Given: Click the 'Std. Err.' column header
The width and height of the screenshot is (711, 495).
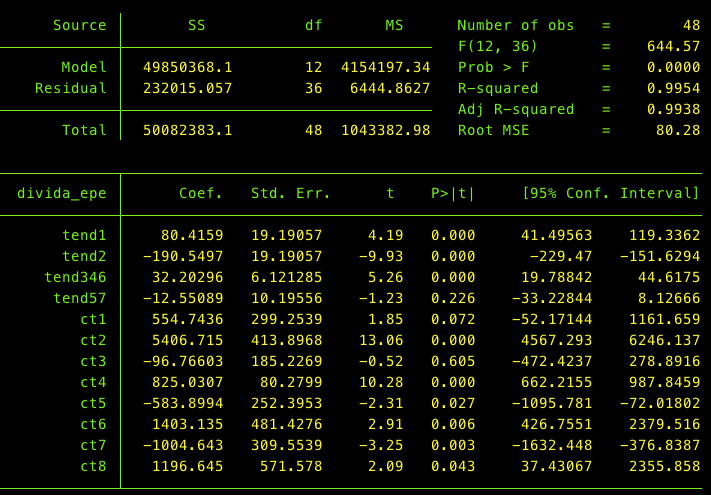Looking at the screenshot, I should (291, 194).
